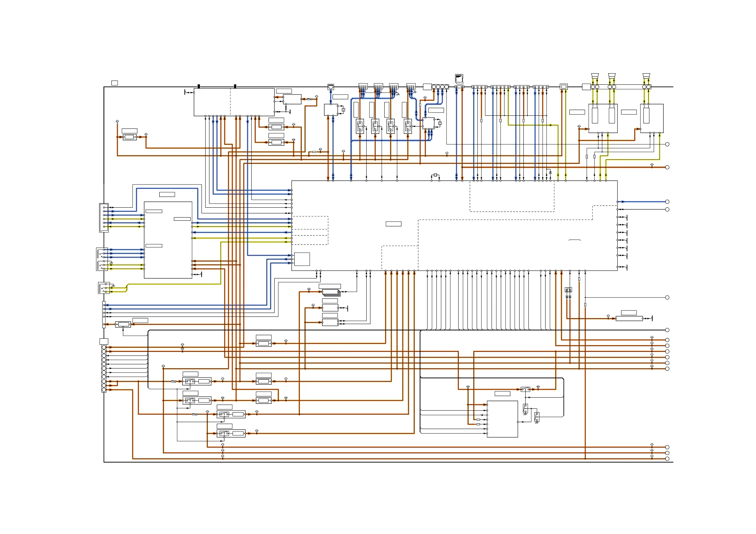Click the blue-wired round terminal on right edge

tap(667, 202)
